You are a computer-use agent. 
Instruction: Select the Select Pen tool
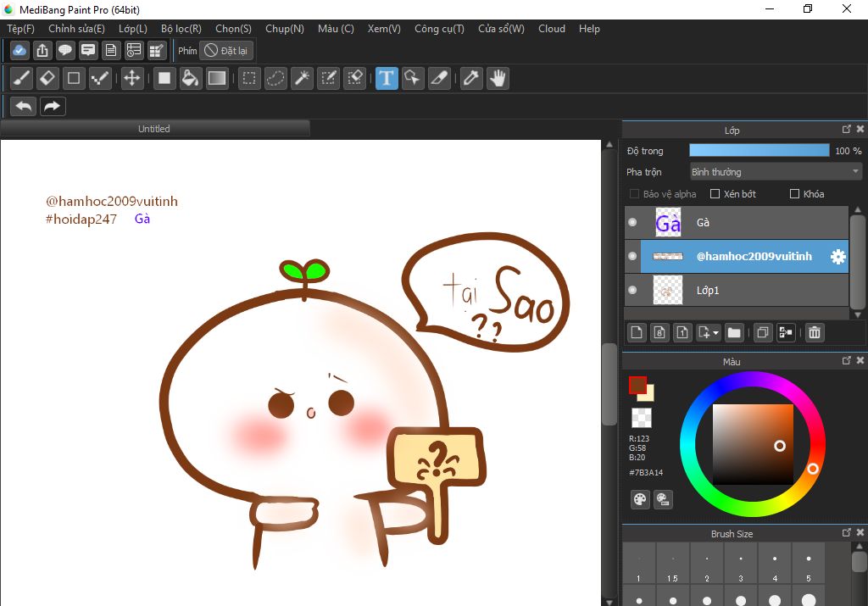point(329,78)
